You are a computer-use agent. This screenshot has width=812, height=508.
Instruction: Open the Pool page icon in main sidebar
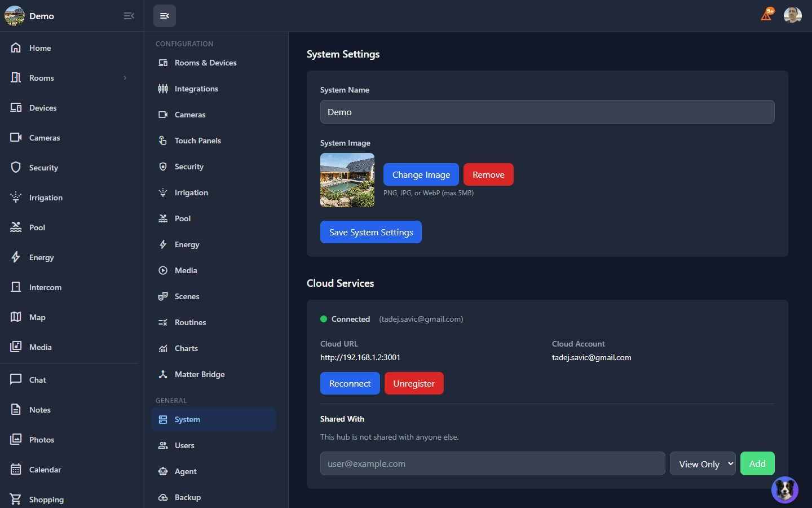tap(16, 227)
